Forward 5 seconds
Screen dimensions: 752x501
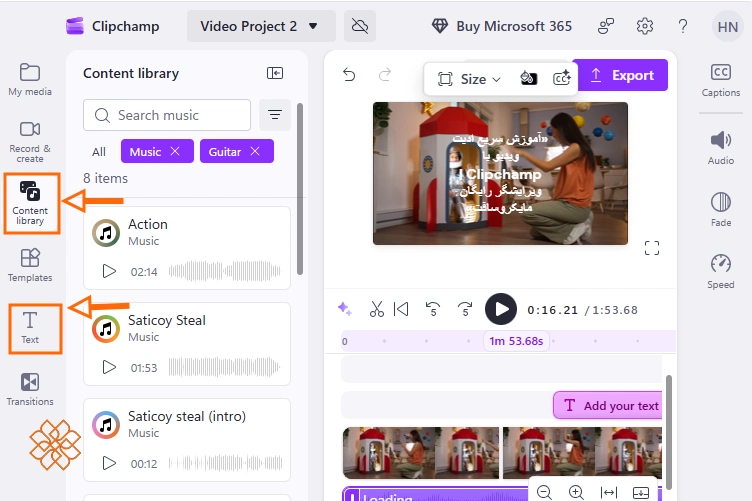pyautogui.click(x=465, y=309)
